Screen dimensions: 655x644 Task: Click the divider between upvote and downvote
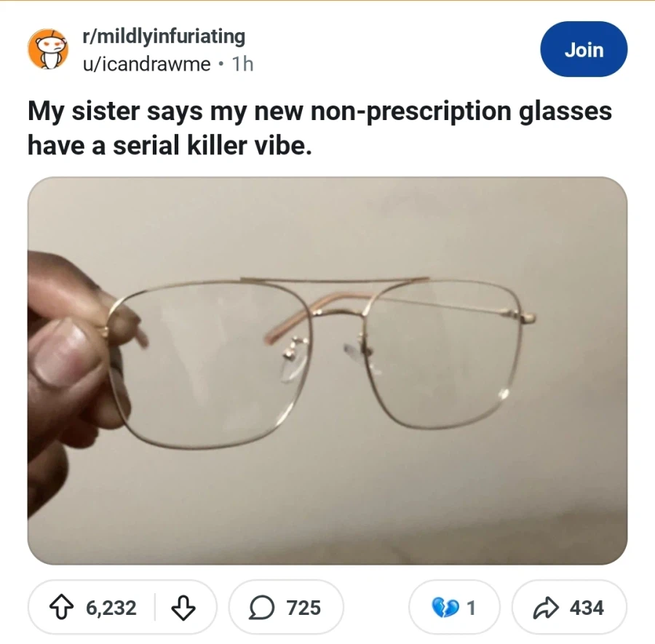click(154, 608)
